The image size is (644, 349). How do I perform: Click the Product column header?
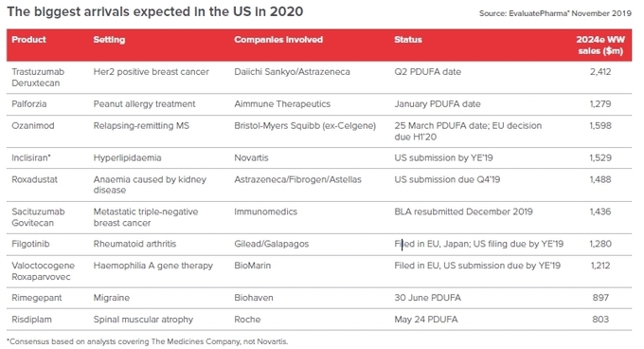coord(28,40)
